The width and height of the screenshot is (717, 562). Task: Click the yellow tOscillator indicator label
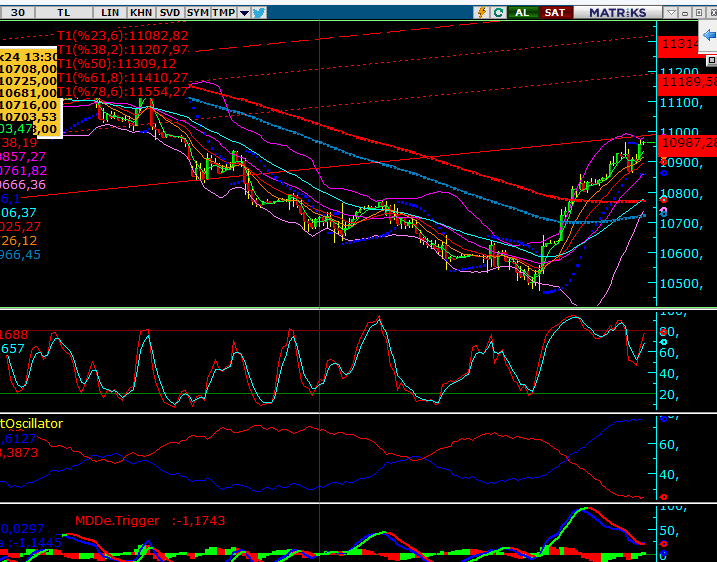31,423
